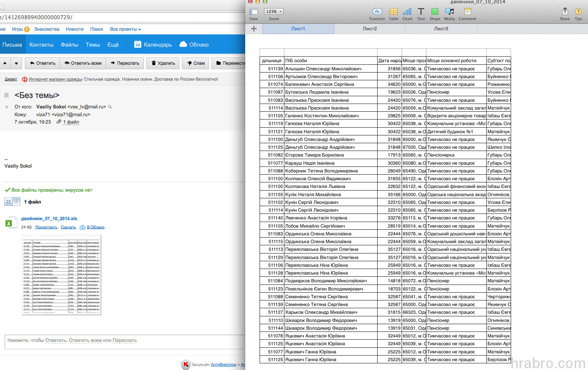Add a Comment from toolbar
588x370 pixels.
pyautogui.click(x=467, y=12)
